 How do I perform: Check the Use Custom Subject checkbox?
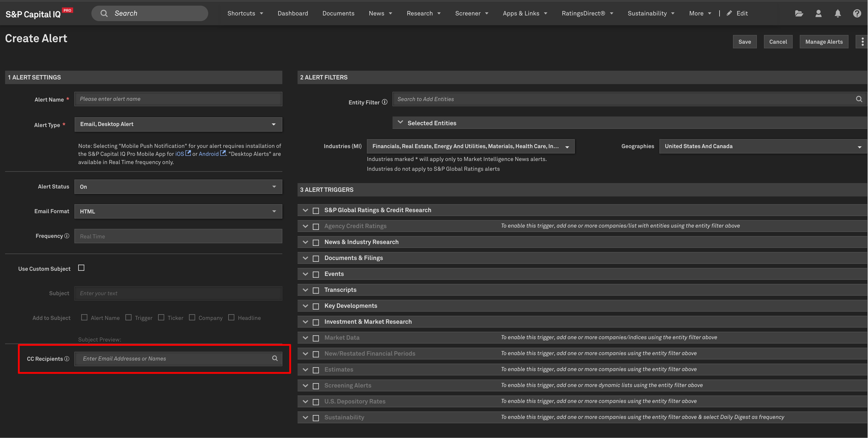click(81, 268)
